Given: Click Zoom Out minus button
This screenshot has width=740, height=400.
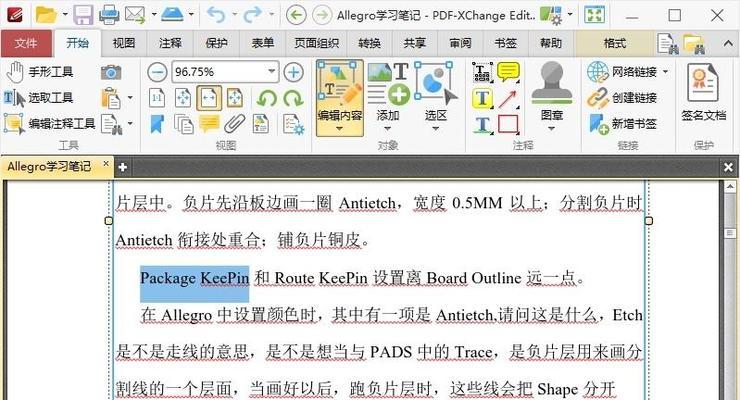Looking at the screenshot, I should (x=157, y=72).
